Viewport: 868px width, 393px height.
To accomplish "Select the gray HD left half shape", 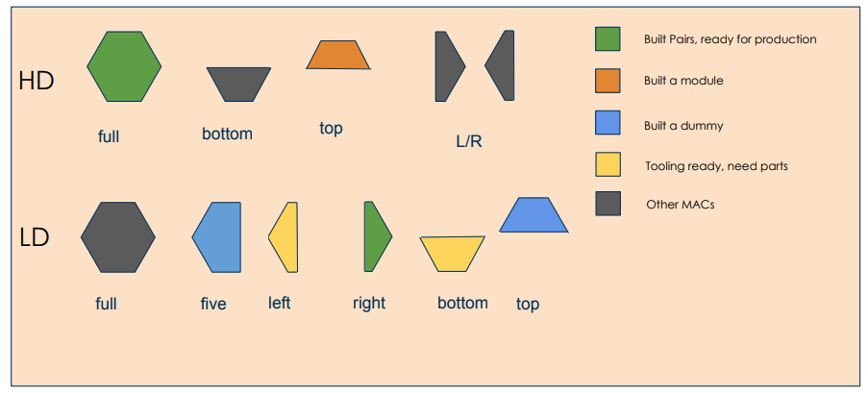I will tap(450, 66).
